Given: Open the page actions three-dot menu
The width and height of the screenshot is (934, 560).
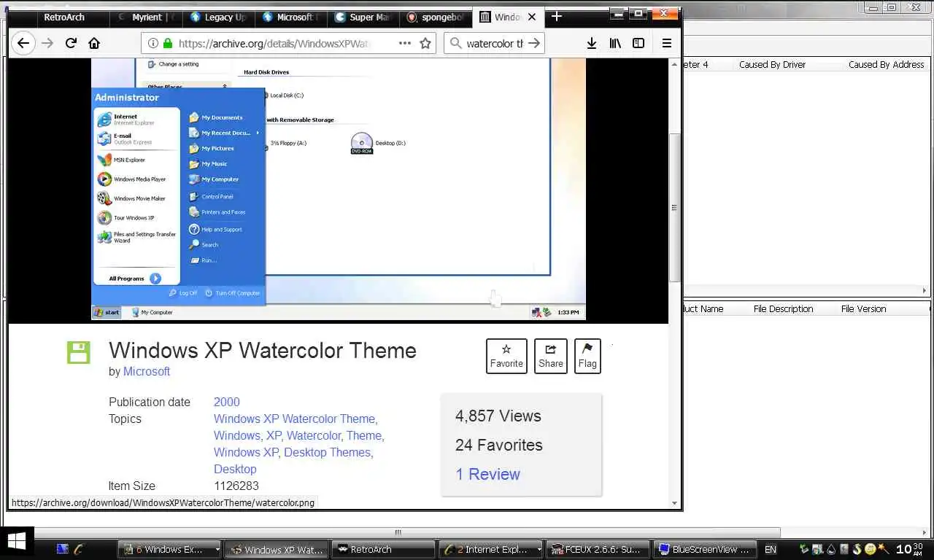Looking at the screenshot, I should [405, 43].
